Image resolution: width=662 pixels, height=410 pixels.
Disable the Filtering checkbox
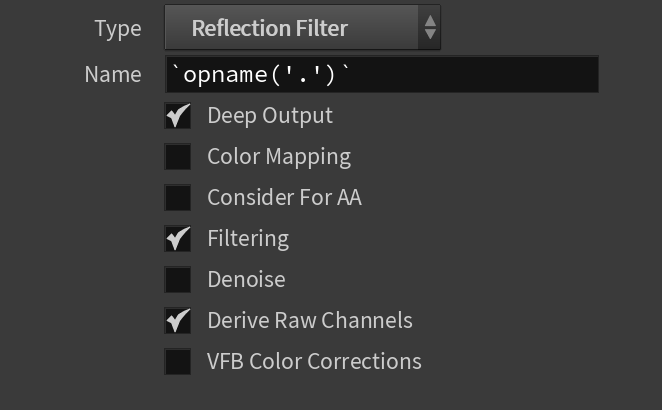coord(178,239)
